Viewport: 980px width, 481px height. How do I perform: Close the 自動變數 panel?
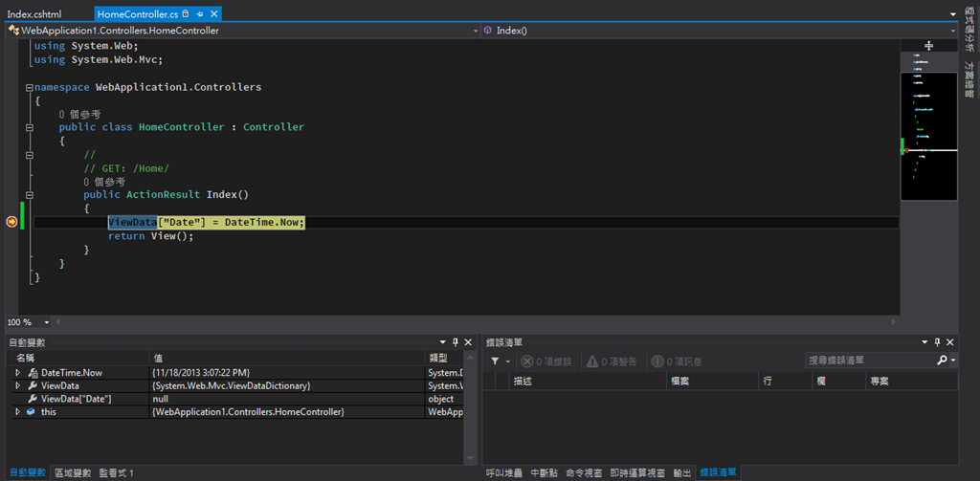tap(467, 342)
